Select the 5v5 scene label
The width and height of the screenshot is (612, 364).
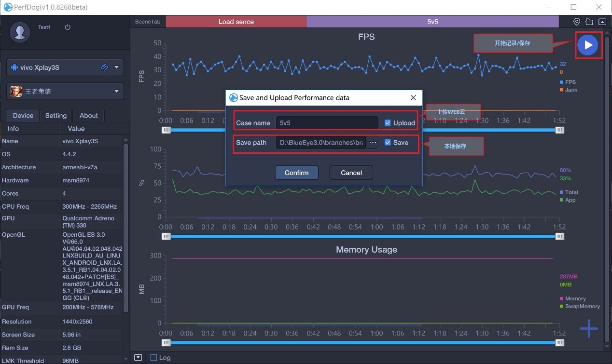(432, 21)
